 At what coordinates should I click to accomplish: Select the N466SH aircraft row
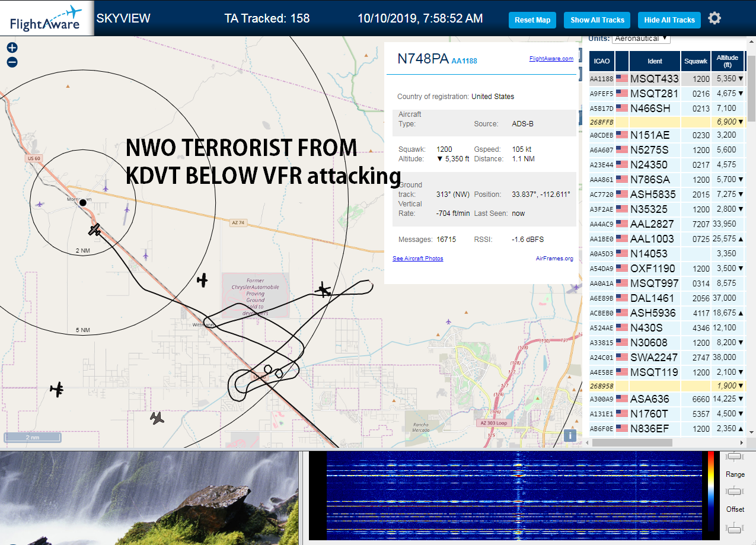click(666, 109)
